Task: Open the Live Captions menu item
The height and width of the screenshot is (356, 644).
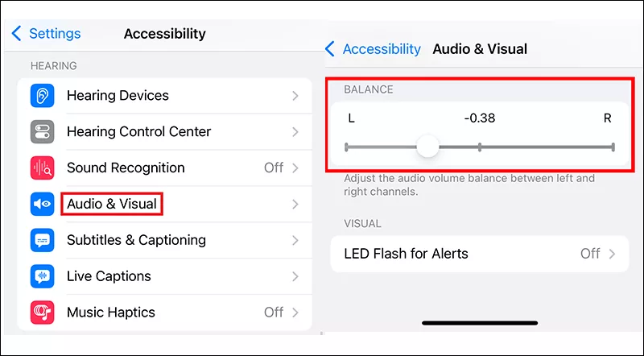Action: [x=110, y=276]
